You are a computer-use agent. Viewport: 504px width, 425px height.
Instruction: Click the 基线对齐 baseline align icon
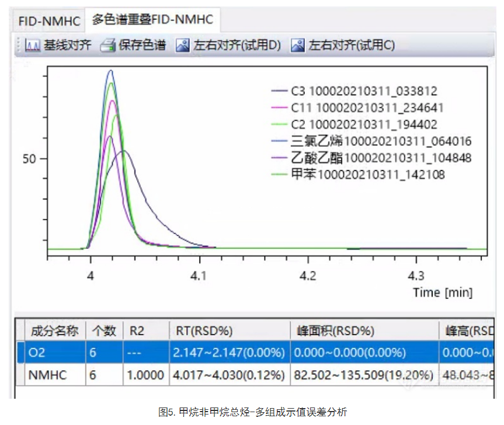(x=33, y=46)
